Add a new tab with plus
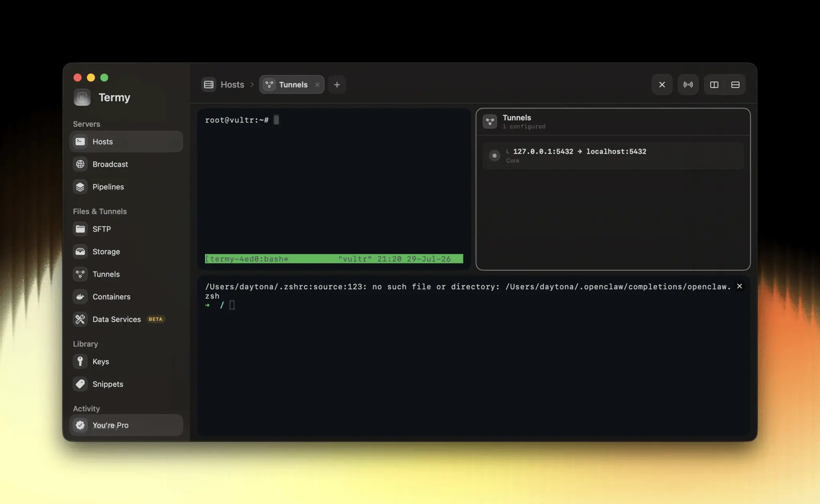 tap(337, 85)
